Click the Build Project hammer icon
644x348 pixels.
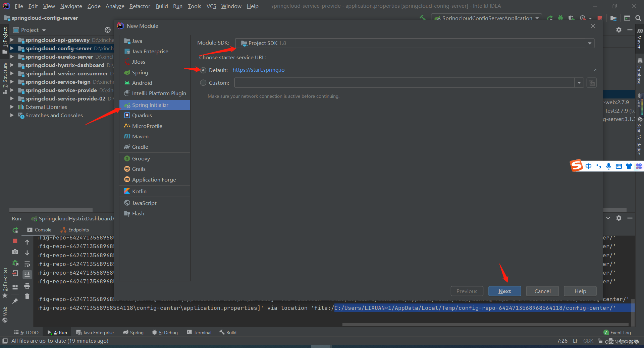(422, 18)
